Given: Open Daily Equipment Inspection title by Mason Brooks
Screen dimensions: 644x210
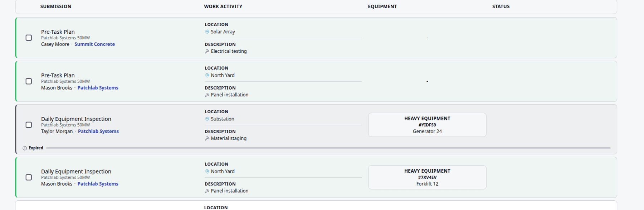Looking at the screenshot, I should [x=76, y=172].
